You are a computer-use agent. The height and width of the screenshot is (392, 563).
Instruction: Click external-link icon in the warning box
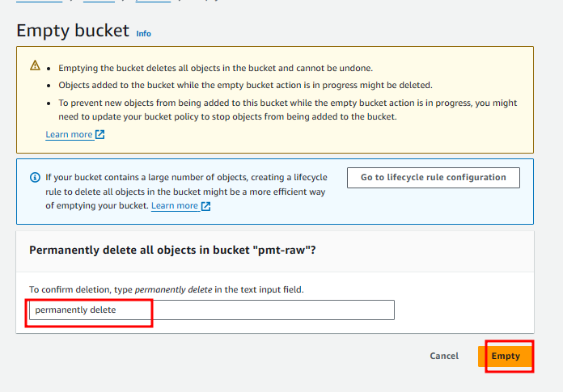click(x=99, y=134)
